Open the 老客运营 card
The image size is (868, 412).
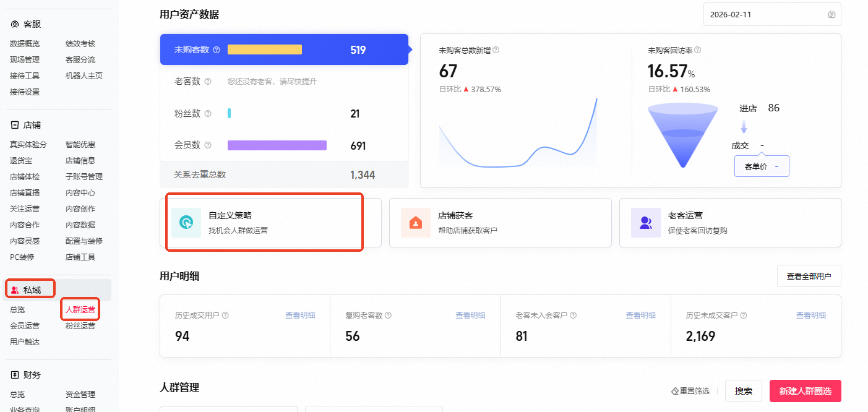click(x=730, y=223)
